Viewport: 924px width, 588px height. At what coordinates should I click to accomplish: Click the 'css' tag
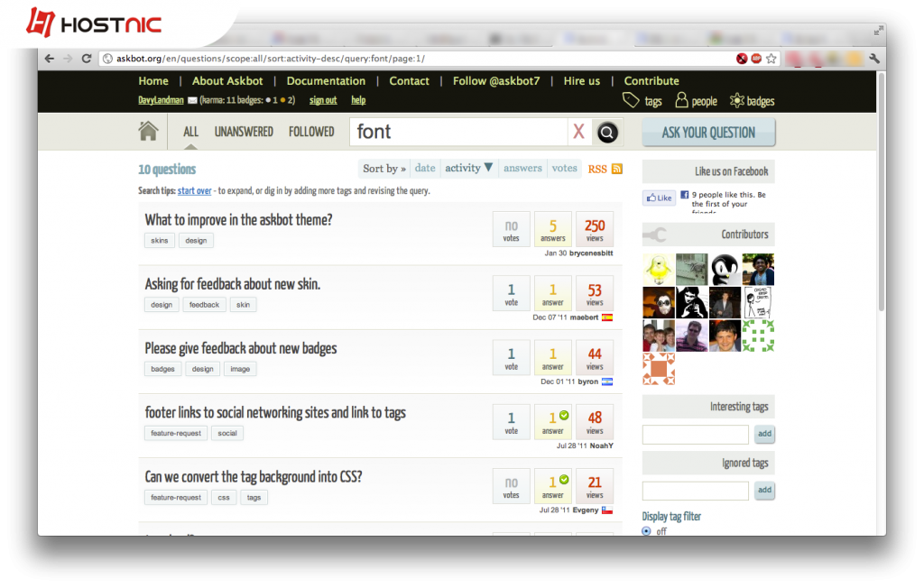[224, 497]
